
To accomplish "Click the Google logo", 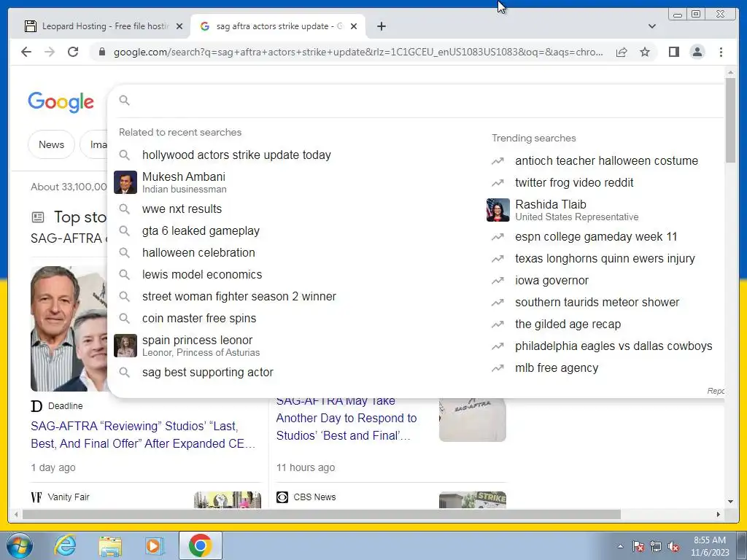I will (x=61, y=102).
